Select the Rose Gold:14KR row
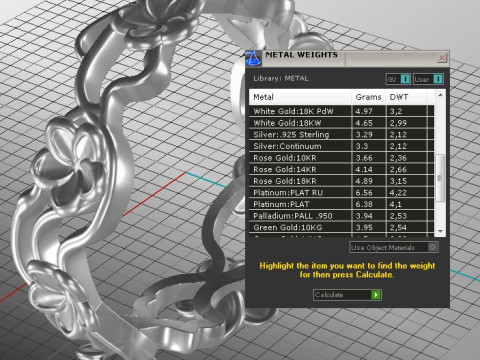The height and width of the screenshot is (360, 480). pos(341,169)
